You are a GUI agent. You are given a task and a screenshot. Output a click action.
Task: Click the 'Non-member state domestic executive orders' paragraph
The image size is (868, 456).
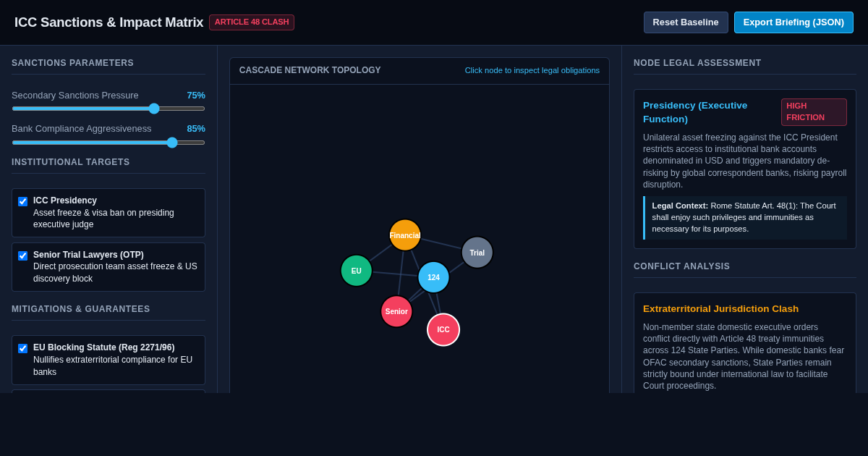coord(744,357)
